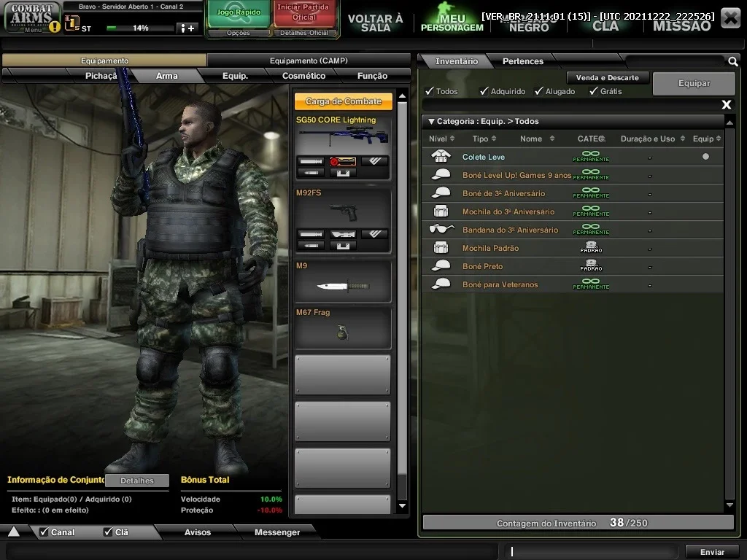The height and width of the screenshot is (560, 747).
Task: Click the Mochila do 3º Aniversário backpack icon
Action: coord(441,211)
